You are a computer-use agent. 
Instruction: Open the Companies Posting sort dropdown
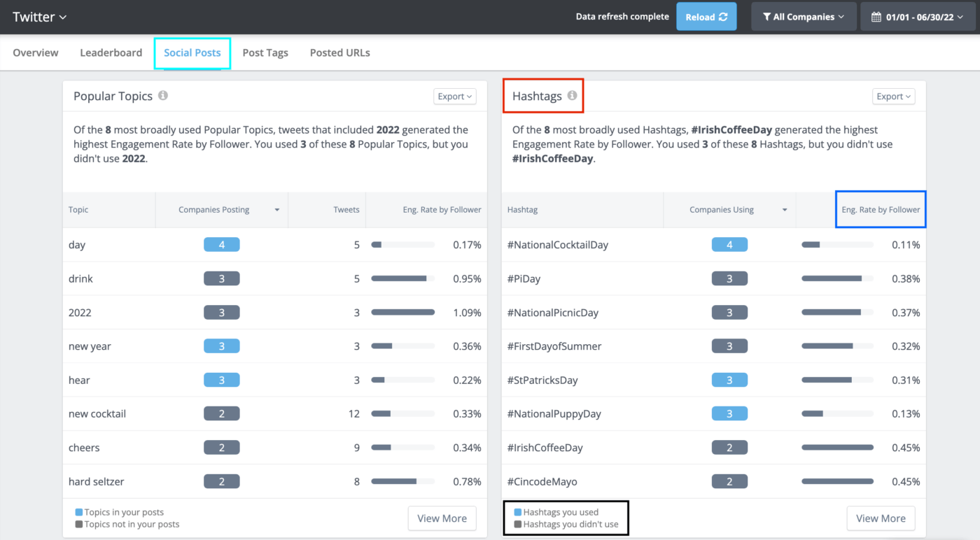click(276, 209)
